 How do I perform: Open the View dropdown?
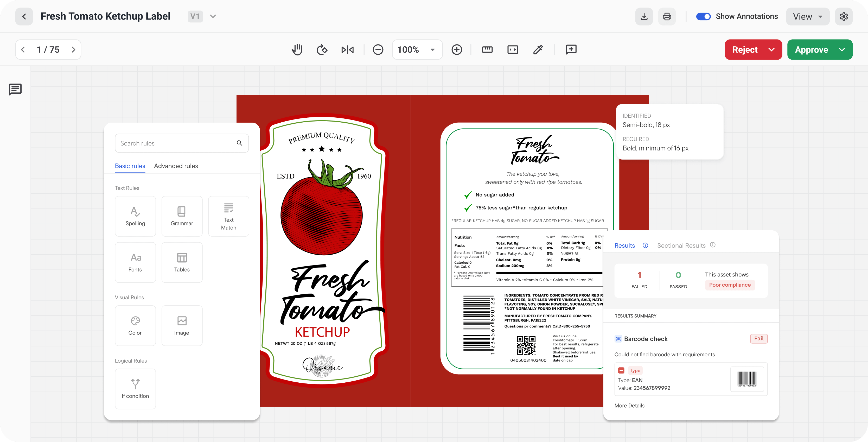pyautogui.click(x=808, y=16)
